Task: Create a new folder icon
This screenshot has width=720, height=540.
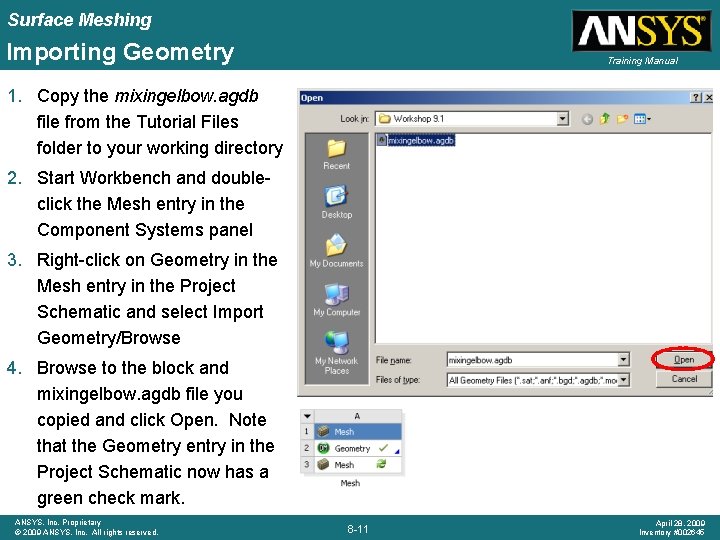Action: 622,119
